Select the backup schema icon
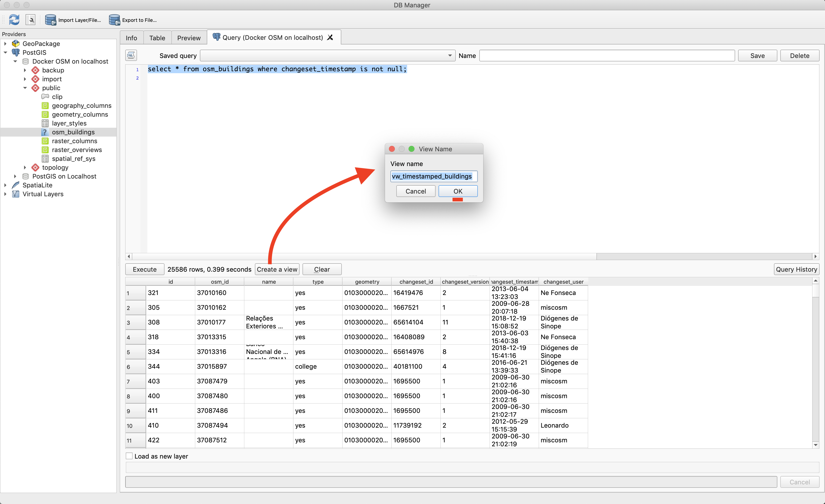Image resolution: width=825 pixels, height=504 pixels. [x=35, y=70]
